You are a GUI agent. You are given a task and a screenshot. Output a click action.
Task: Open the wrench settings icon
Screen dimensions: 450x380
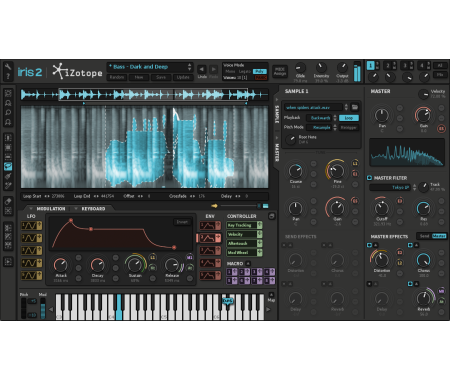8,66
